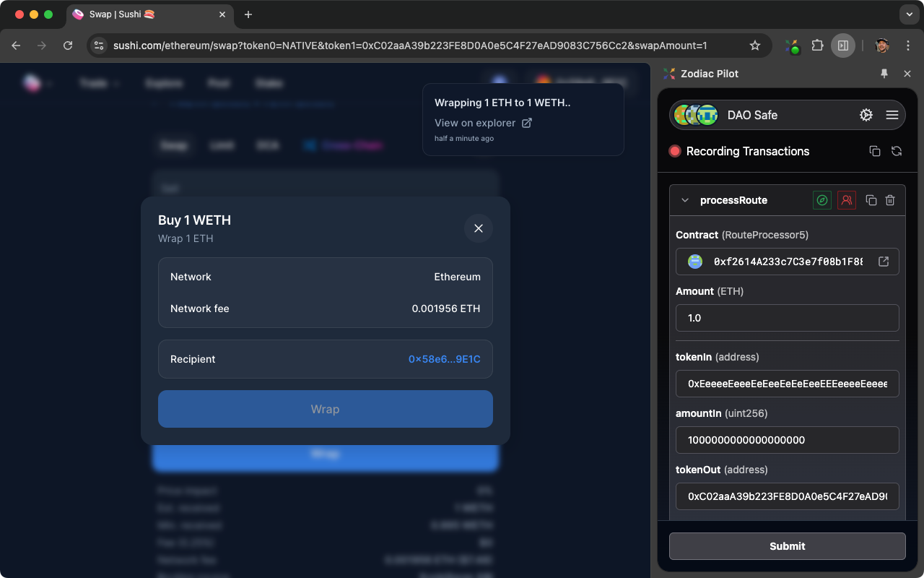The height and width of the screenshot is (578, 924).
Task: Open contract address in explorer icon
Action: pyautogui.click(x=884, y=262)
